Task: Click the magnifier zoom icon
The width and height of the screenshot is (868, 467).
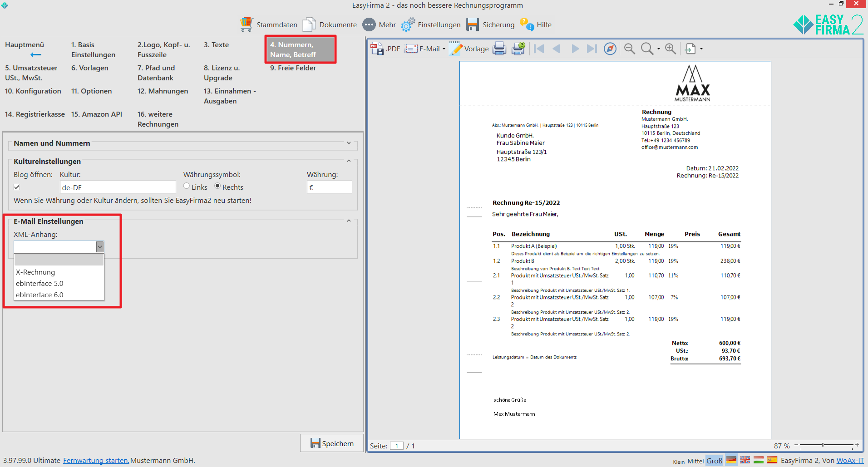Action: 647,49
